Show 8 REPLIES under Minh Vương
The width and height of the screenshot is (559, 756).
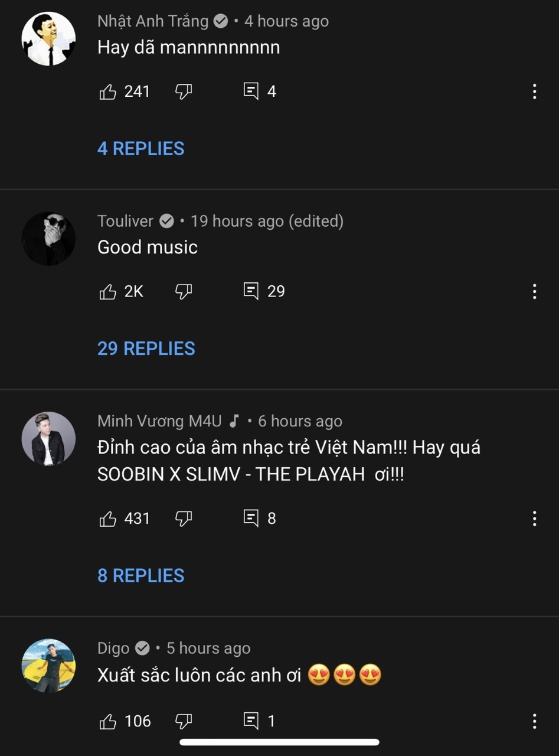pyautogui.click(x=140, y=576)
